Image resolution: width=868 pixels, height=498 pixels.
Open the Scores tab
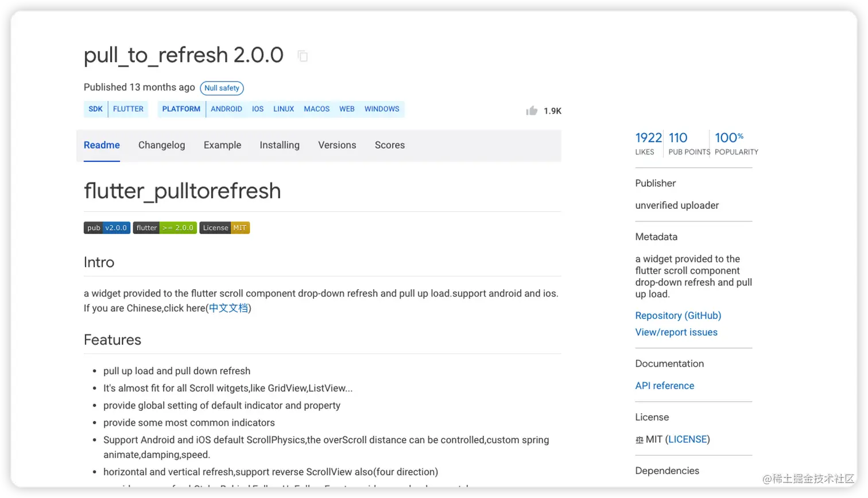[390, 145]
